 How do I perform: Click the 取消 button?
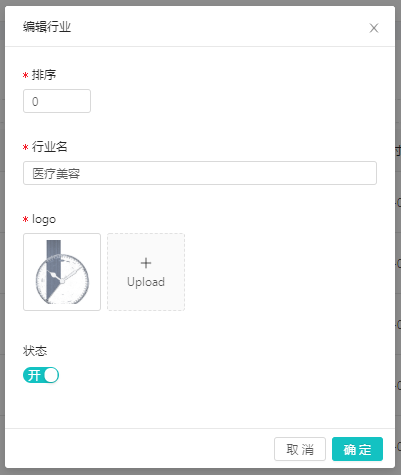tap(300, 449)
